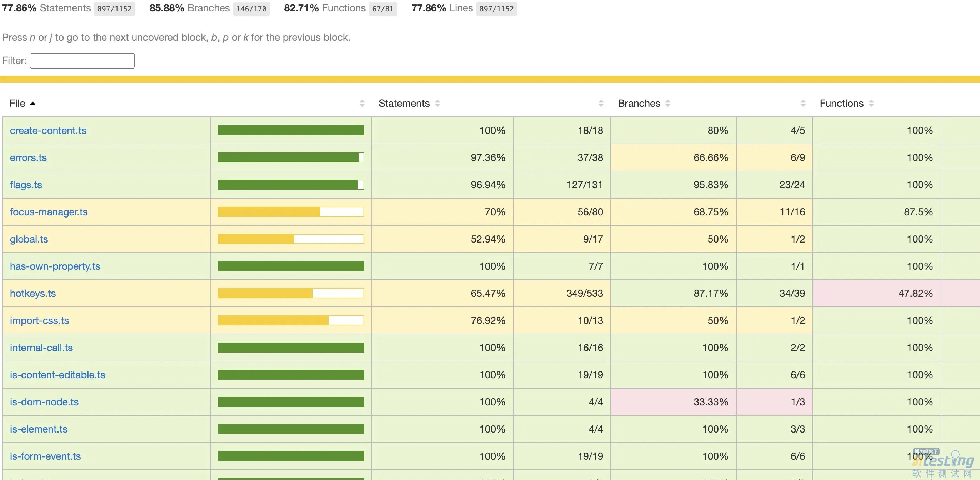This screenshot has width=980, height=480.
Task: Click sort icon left of Branches header
Action: coord(601,104)
